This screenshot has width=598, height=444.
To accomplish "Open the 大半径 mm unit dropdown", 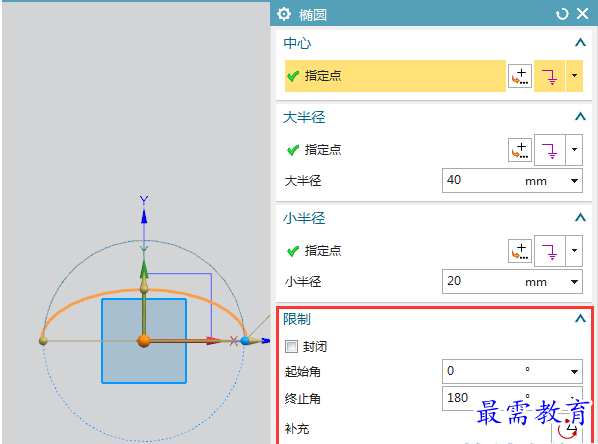I will click(574, 181).
